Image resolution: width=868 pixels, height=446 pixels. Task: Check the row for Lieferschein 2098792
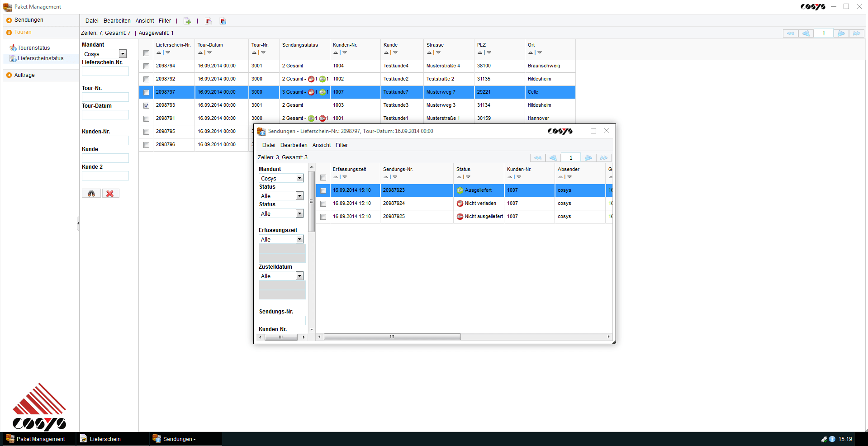click(146, 79)
